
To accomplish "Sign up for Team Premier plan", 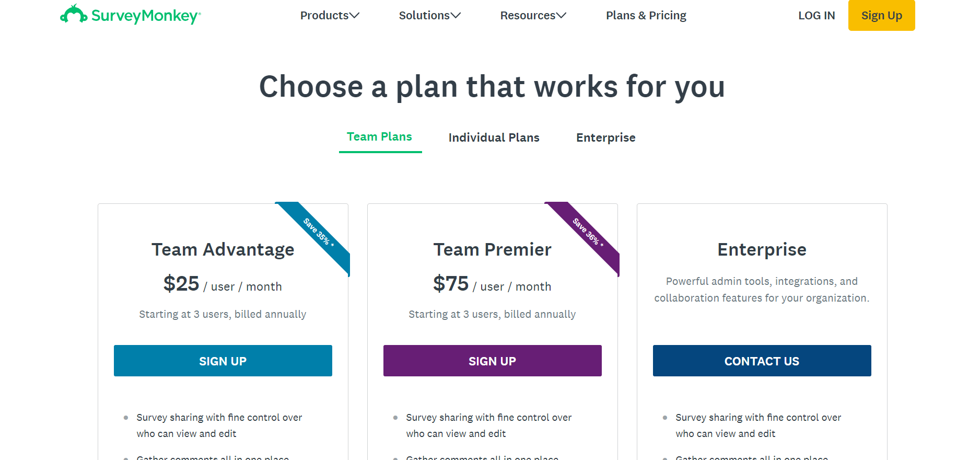I will 492,361.
